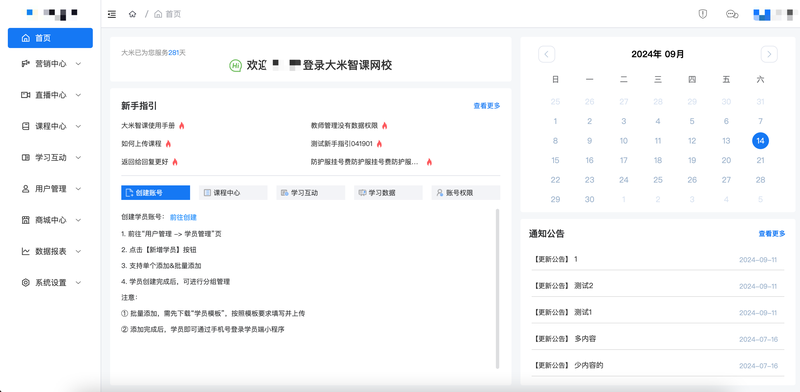Image resolution: width=800 pixels, height=392 pixels.
Task: Select date 10 in the calendar
Action: point(623,141)
